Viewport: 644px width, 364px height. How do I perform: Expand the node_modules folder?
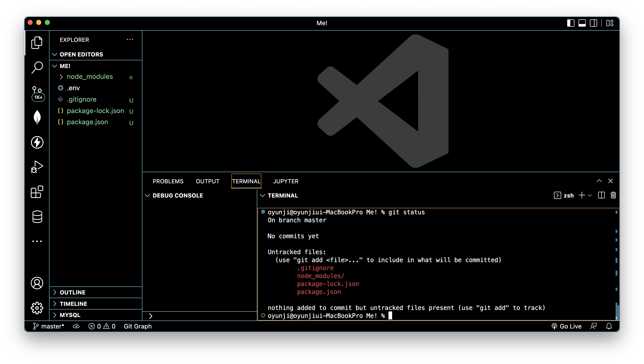96,77
